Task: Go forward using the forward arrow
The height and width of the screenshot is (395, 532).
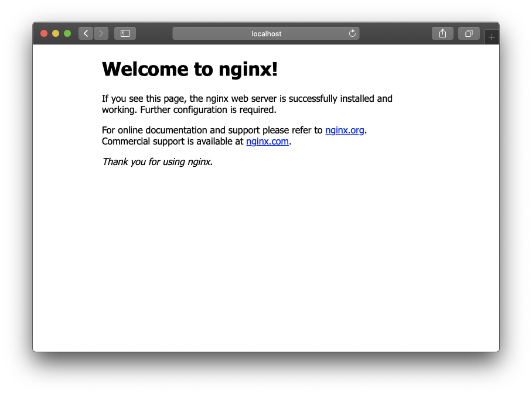Action: (101, 33)
